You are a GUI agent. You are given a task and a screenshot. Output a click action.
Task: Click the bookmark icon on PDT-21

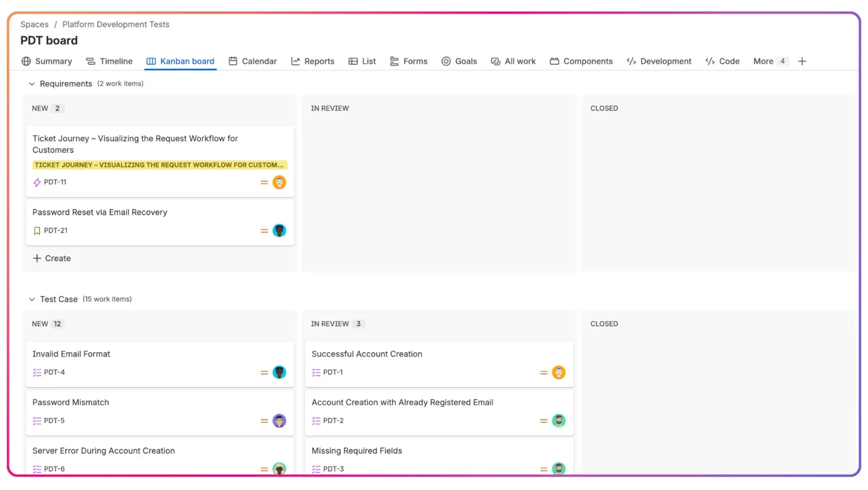click(36, 230)
